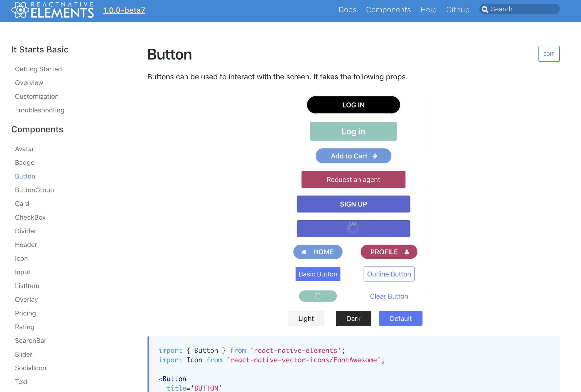Open the ButtonGroup component page

pos(34,190)
